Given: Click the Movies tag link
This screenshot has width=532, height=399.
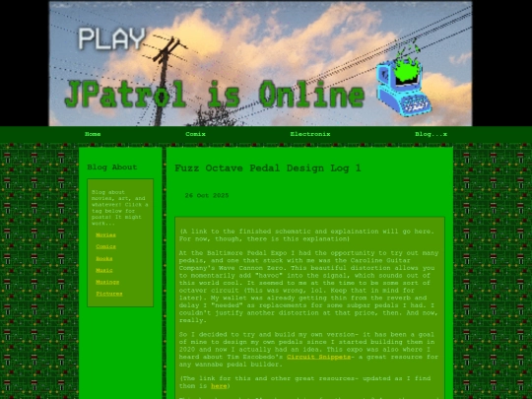Looking at the screenshot, I should pos(105,234).
